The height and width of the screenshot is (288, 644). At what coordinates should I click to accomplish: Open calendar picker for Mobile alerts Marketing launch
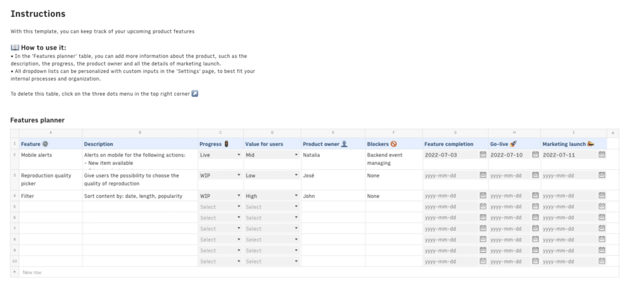(602, 155)
